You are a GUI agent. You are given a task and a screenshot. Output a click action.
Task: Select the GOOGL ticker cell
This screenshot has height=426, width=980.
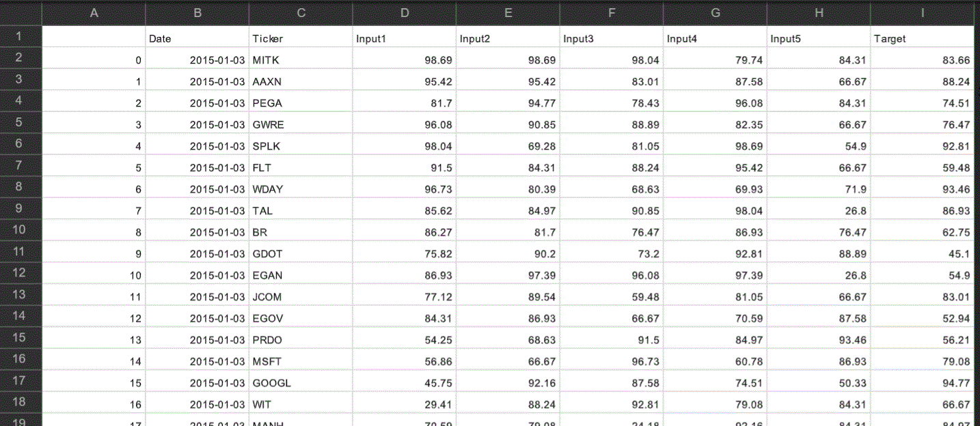[x=301, y=383]
